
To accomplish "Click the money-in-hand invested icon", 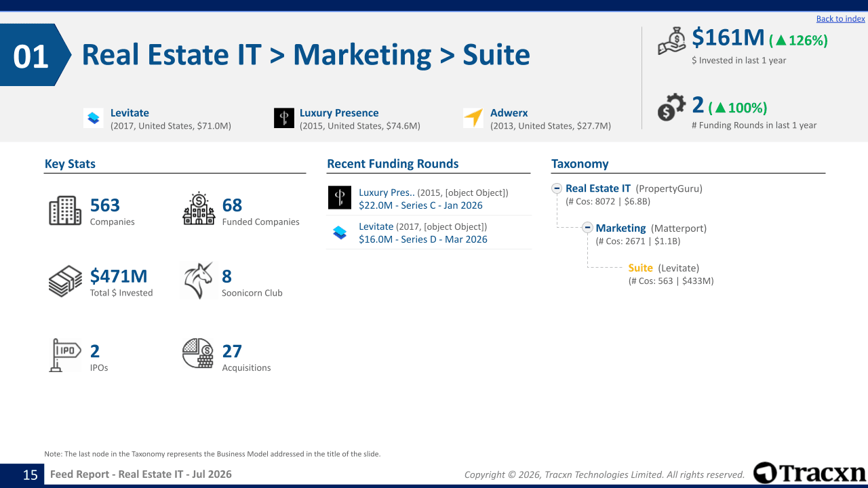I will point(672,41).
